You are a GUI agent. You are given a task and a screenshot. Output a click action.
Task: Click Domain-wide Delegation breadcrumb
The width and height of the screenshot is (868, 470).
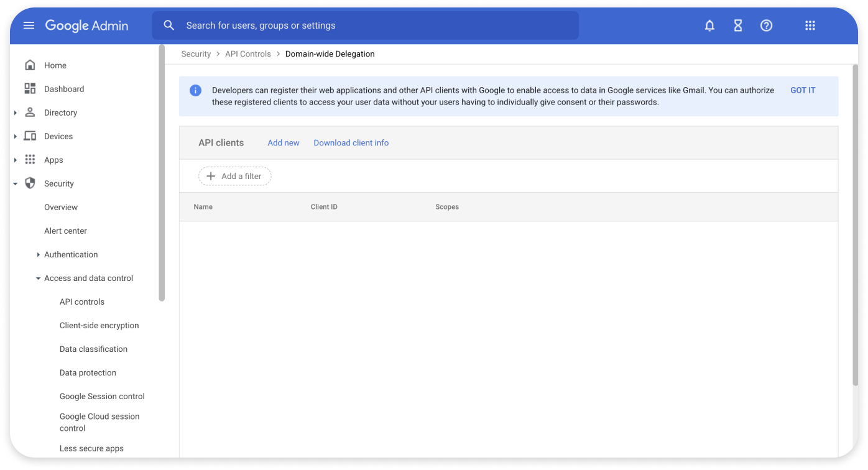(x=330, y=54)
